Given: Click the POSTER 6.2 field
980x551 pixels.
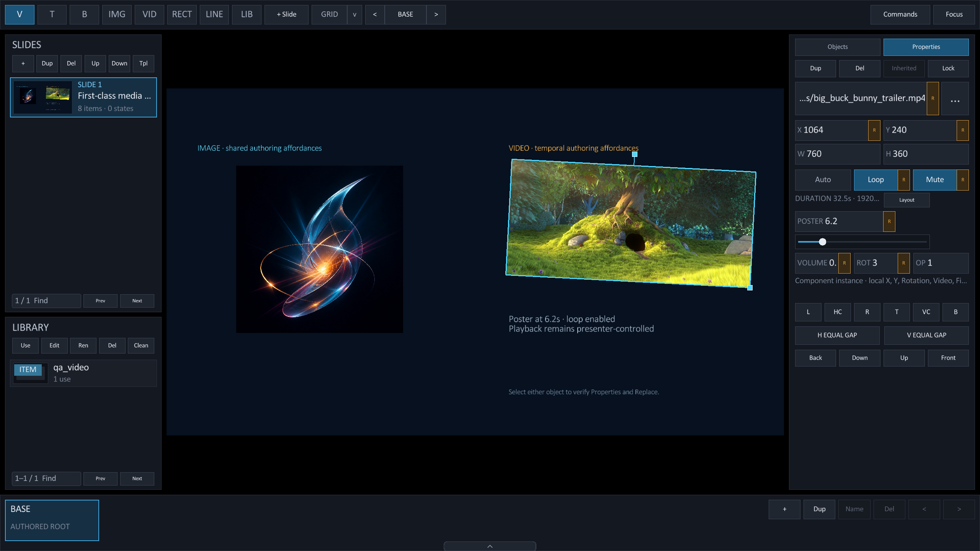Looking at the screenshot, I should (839, 222).
